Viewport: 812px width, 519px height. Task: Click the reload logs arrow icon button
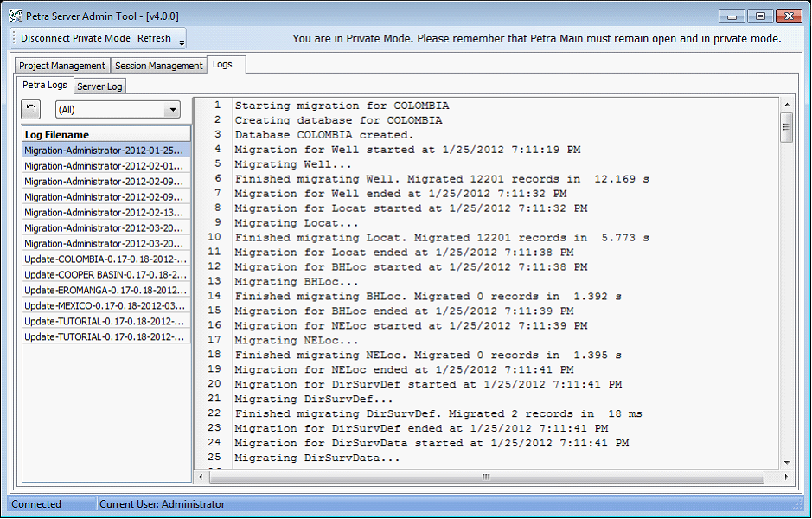30,110
